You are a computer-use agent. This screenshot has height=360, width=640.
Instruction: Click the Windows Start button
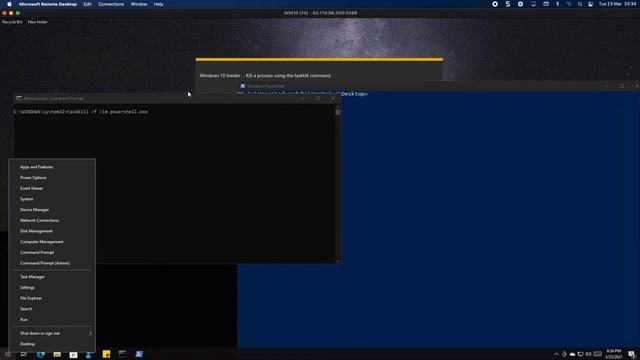point(7,354)
